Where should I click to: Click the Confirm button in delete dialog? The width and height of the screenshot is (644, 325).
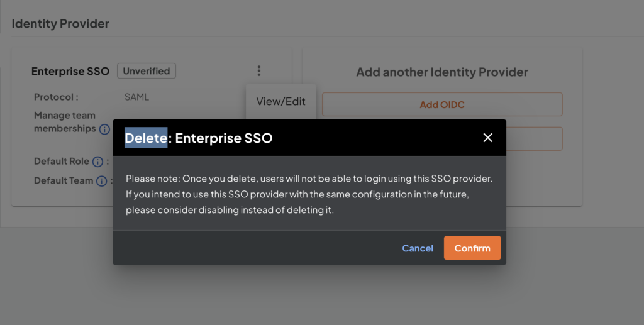(x=472, y=248)
